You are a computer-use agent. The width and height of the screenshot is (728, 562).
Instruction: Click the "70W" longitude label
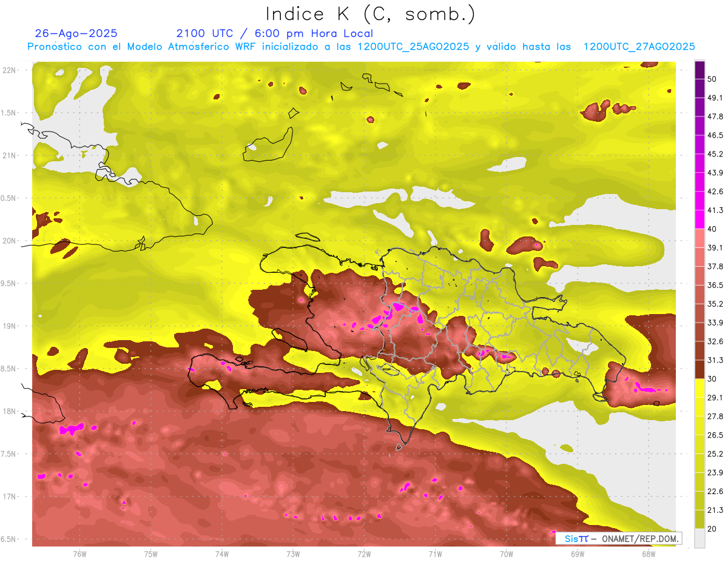[x=507, y=554]
